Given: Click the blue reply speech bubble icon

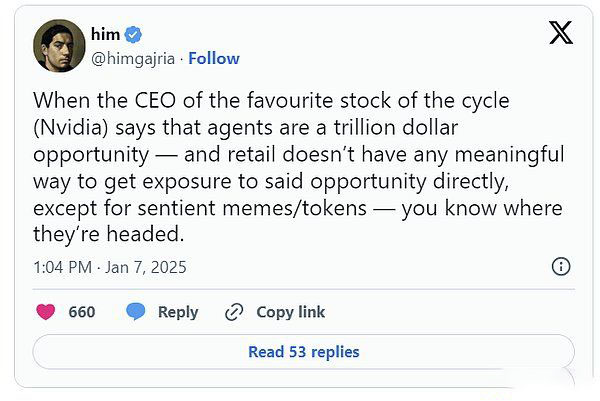Looking at the screenshot, I should 136,312.
